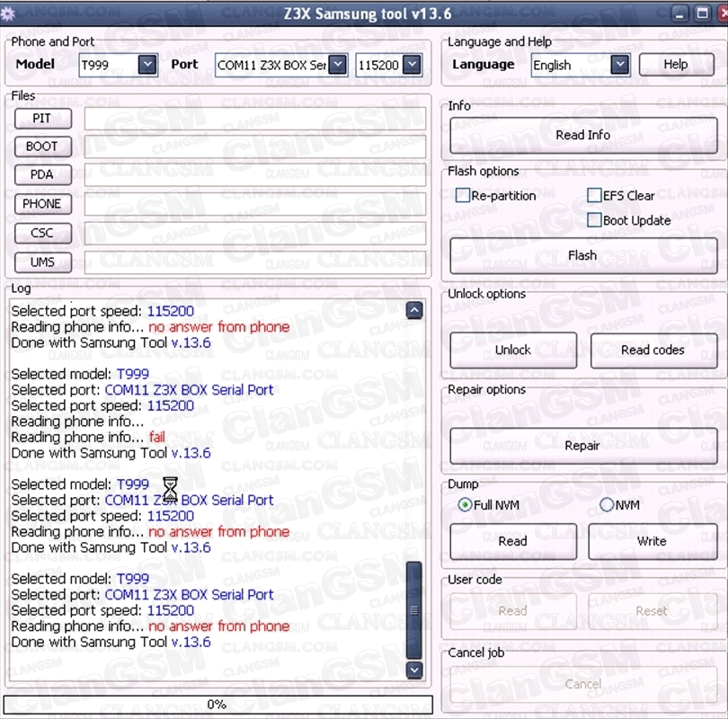This screenshot has width=728, height=719.
Task: Click the first Selected model: T999 log line
Action: point(80,374)
